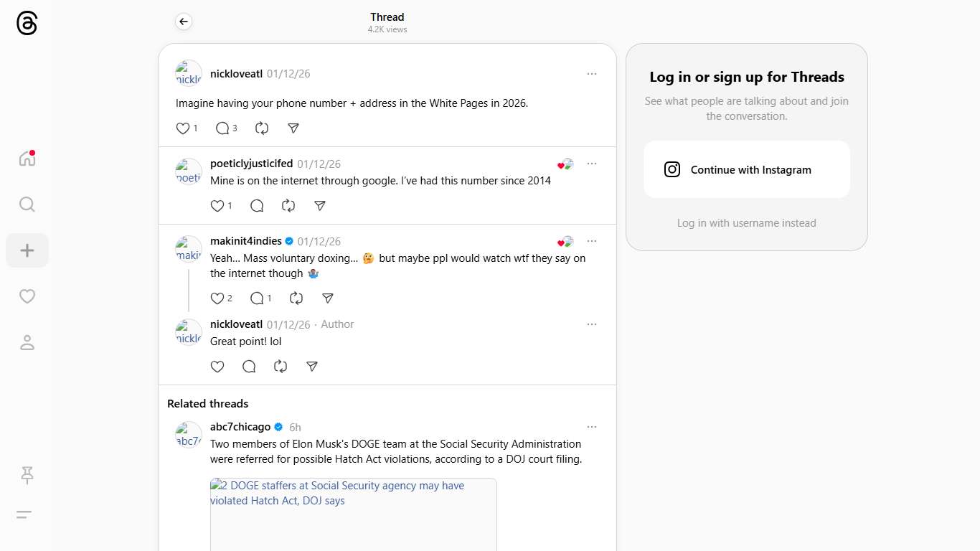
Task: Go to Home in the sidebar
Action: tap(27, 159)
